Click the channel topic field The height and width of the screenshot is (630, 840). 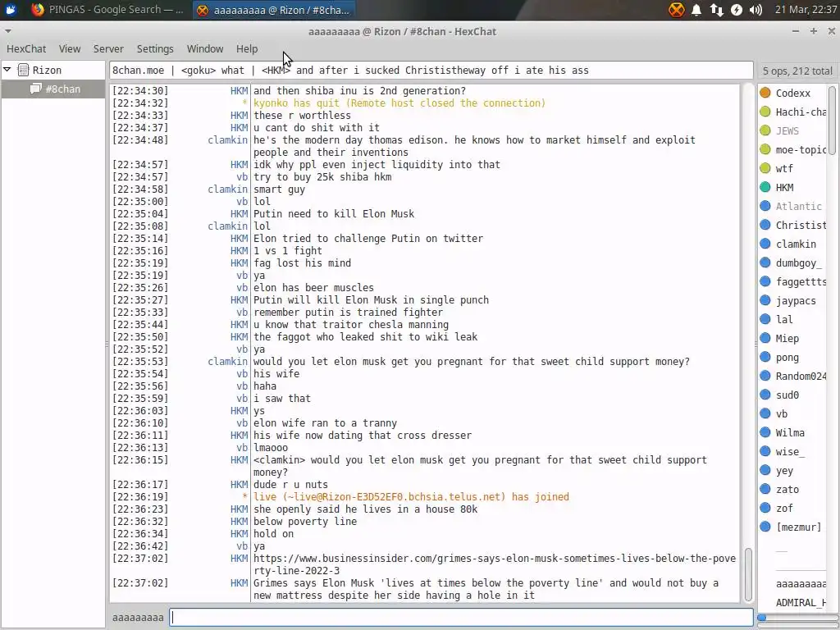click(x=431, y=71)
